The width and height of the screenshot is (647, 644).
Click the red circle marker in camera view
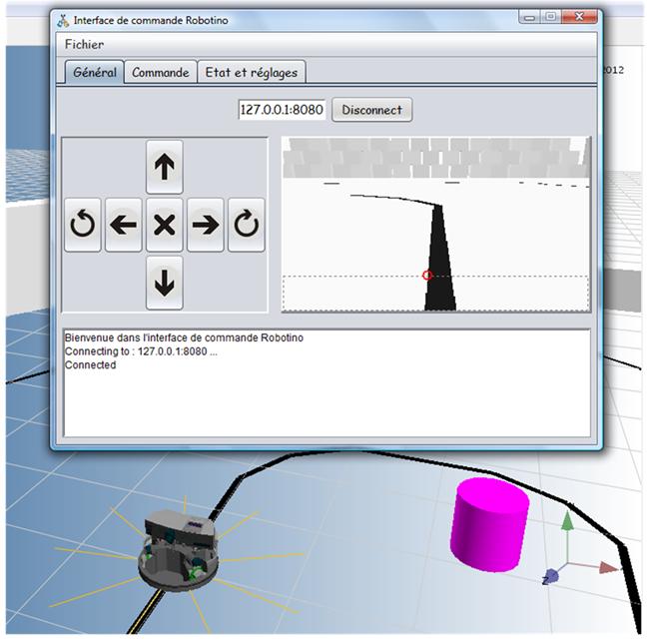click(x=427, y=275)
